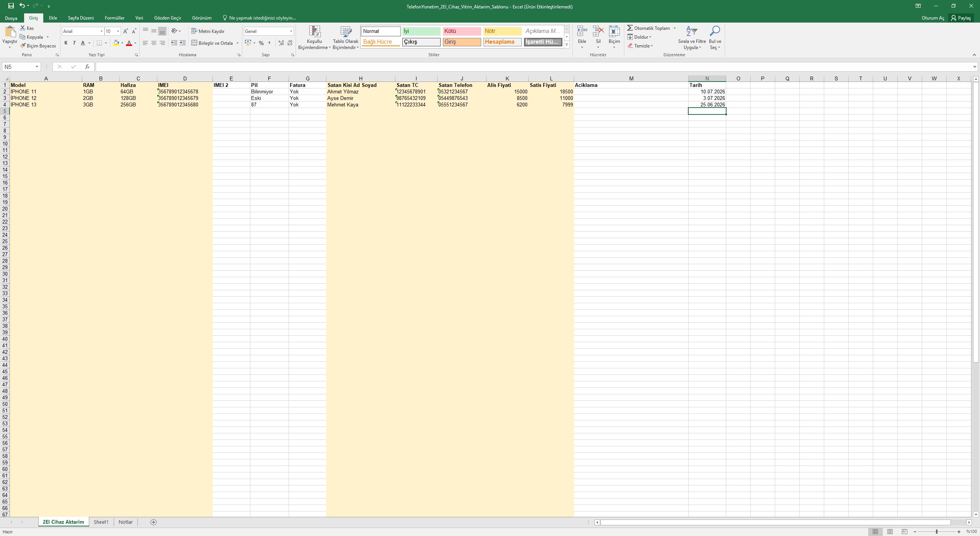The image size is (980, 536).
Task: Toggle underline A formatting
Action: (83, 43)
